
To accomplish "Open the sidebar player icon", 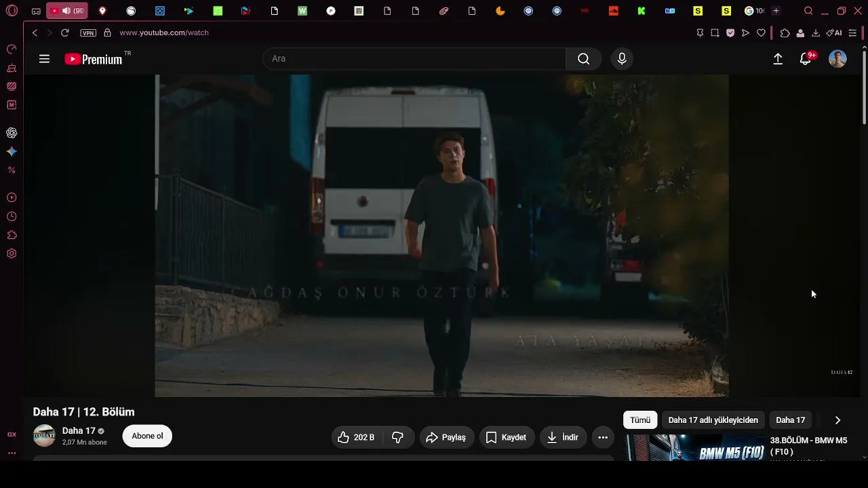I will click(x=12, y=197).
